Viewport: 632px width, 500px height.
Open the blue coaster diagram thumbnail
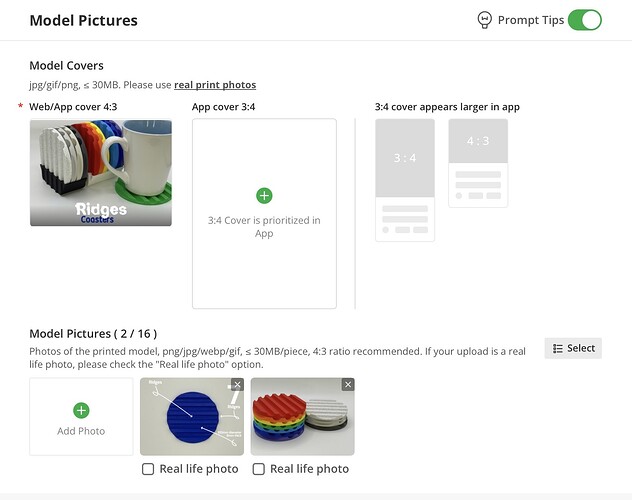(x=192, y=417)
